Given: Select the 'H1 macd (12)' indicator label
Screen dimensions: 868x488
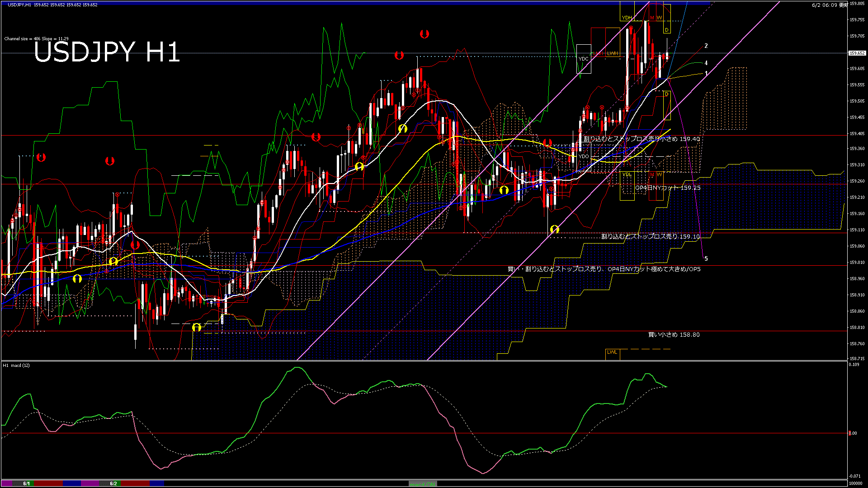Looking at the screenshot, I should [x=16, y=365].
